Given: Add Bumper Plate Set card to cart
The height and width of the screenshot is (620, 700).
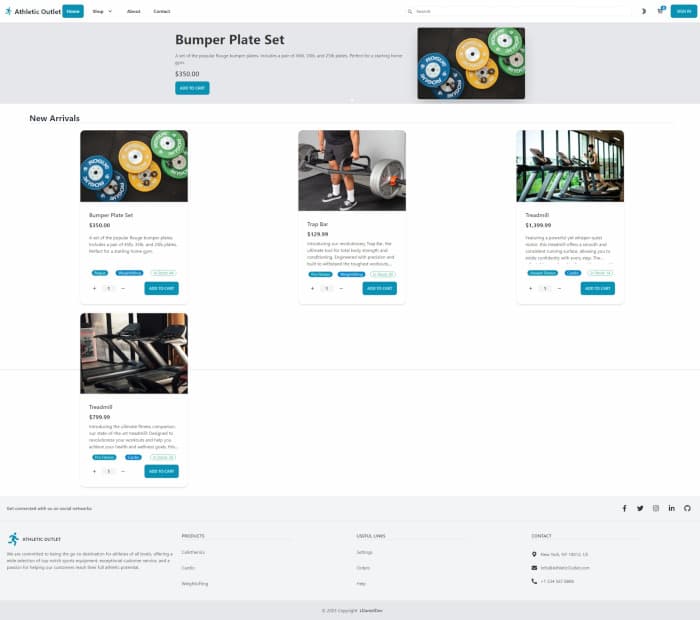Looking at the screenshot, I should point(162,288).
